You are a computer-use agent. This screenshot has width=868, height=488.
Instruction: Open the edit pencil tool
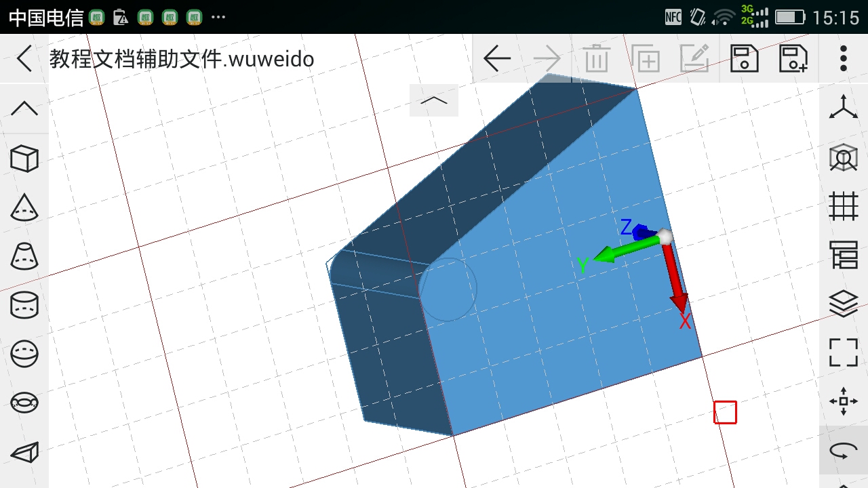point(695,59)
